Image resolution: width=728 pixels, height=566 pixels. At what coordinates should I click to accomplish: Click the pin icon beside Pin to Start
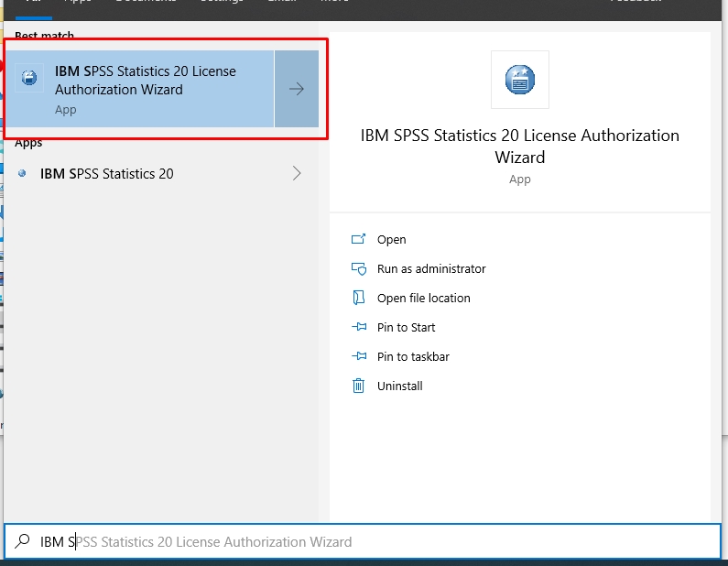tap(358, 327)
